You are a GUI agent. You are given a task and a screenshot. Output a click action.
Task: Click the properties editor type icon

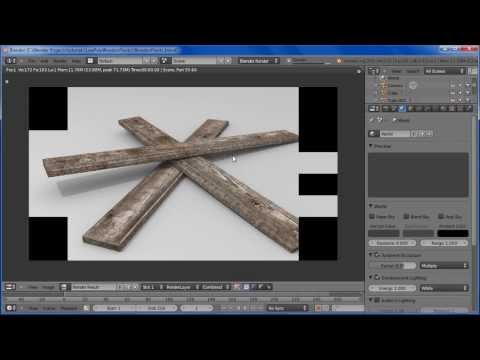374,108
